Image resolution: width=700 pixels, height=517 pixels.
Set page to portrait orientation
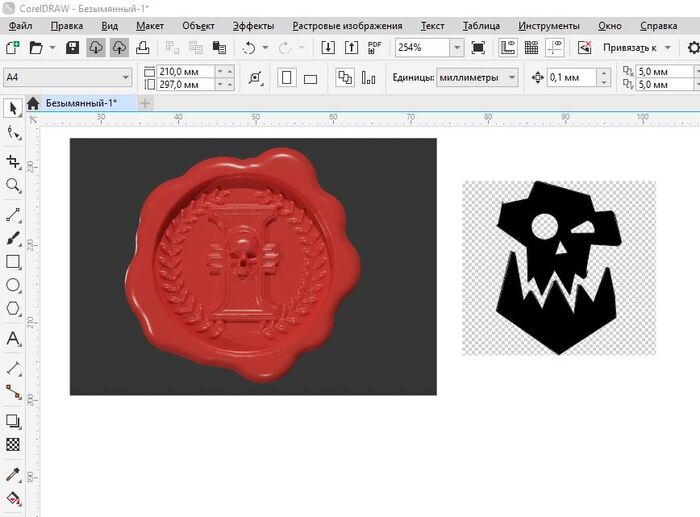(287, 77)
